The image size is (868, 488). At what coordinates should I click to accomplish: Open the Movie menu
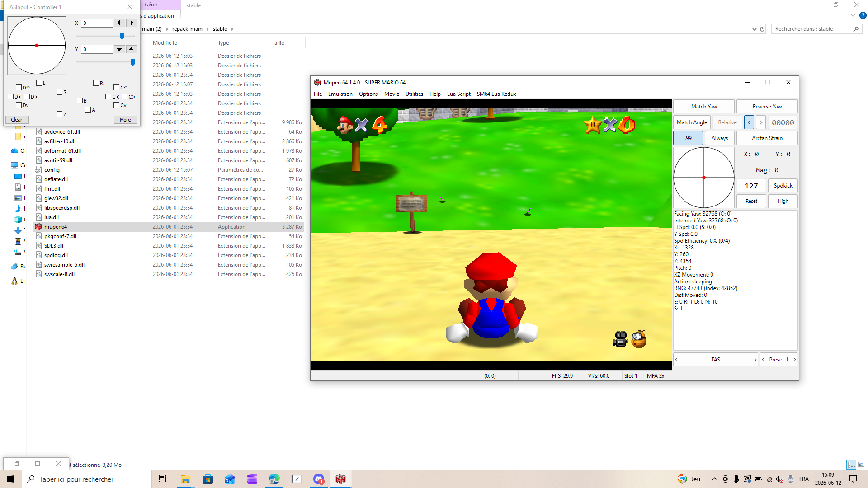392,94
